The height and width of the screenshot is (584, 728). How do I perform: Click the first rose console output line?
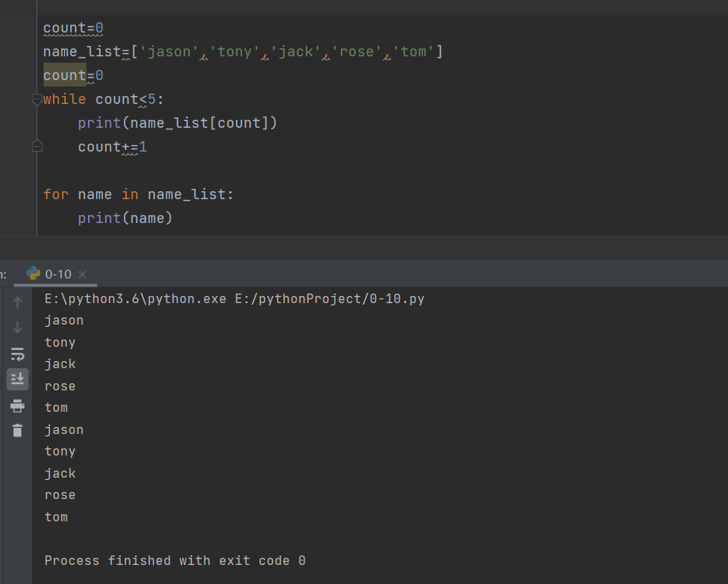pyautogui.click(x=60, y=386)
